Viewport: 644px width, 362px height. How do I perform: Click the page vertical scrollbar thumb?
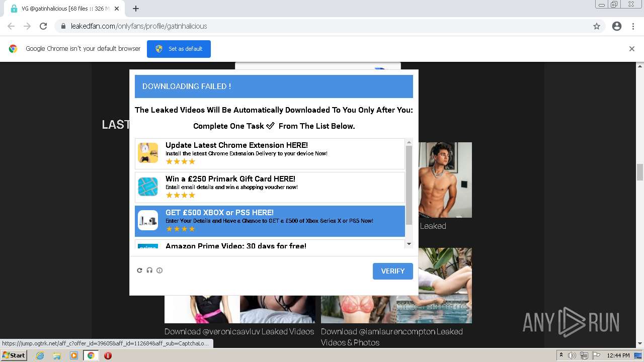tap(640, 172)
